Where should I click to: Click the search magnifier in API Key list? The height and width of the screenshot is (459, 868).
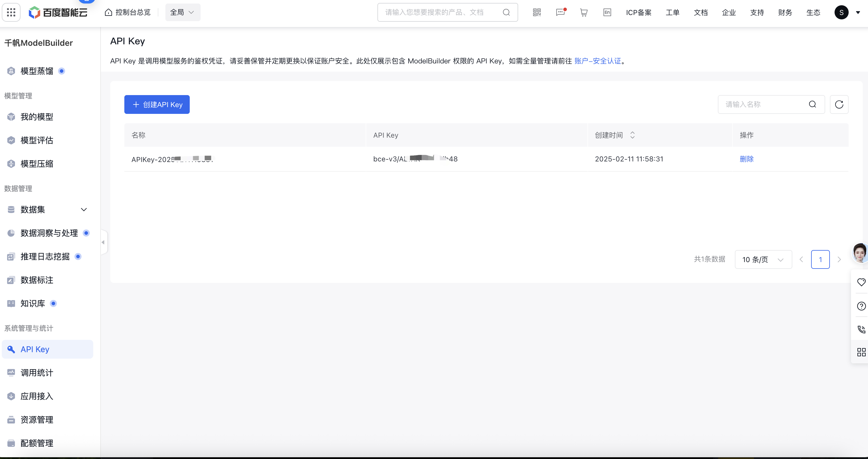point(813,104)
